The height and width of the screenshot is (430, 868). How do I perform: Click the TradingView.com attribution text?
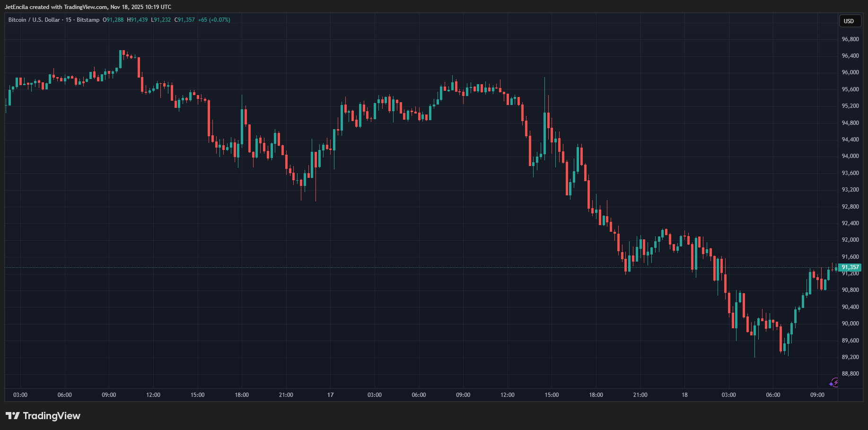(x=86, y=7)
